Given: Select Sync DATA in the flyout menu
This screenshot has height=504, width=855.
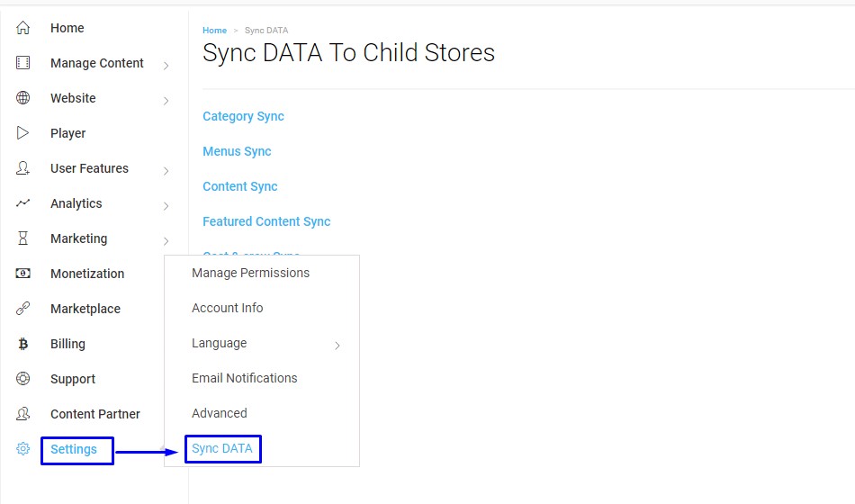Looking at the screenshot, I should click(x=222, y=448).
